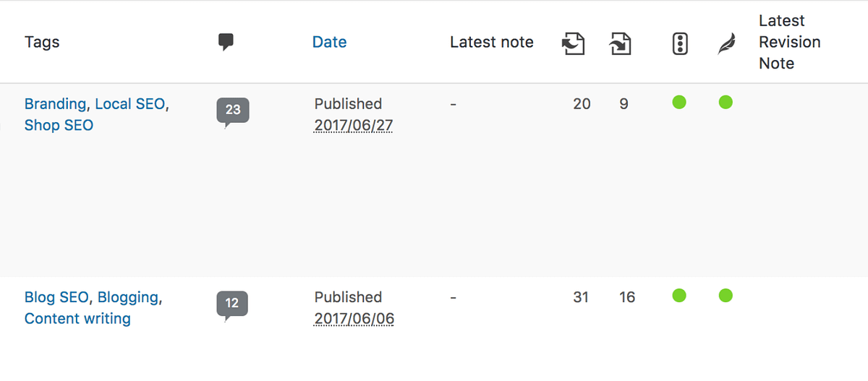
Task: Click the green SEO dot in first row
Action: point(679,103)
